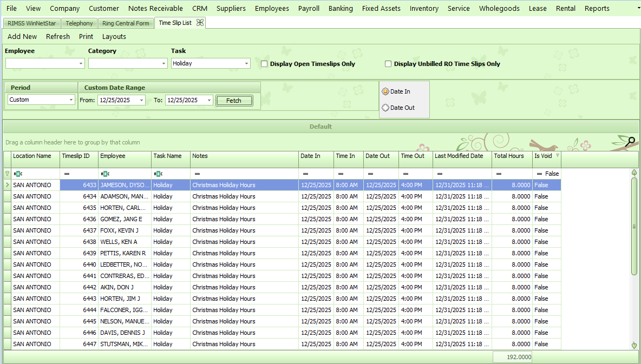Click the Timeslip ID equals filter icon
This screenshot has height=364, width=641.
pos(67,174)
